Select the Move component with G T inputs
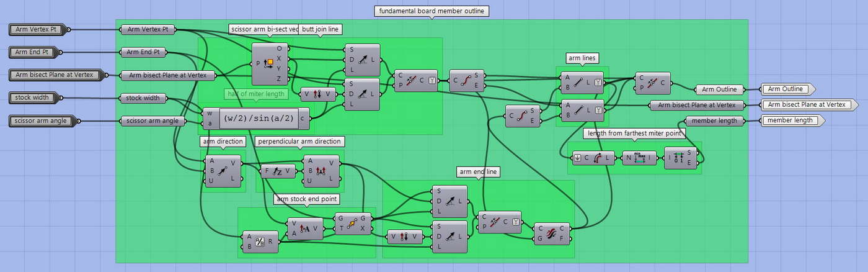The height and width of the screenshot is (272, 868). [353, 224]
